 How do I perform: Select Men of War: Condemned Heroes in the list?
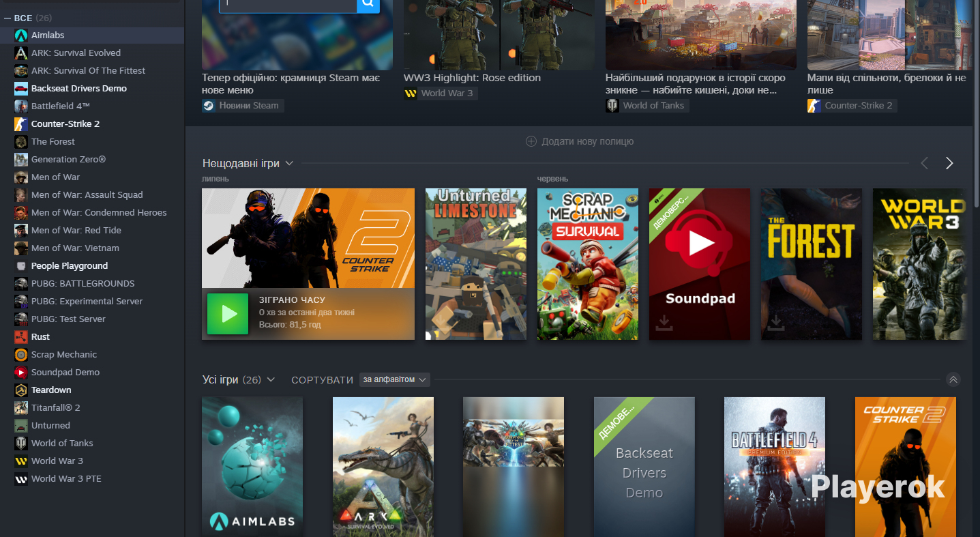point(92,212)
